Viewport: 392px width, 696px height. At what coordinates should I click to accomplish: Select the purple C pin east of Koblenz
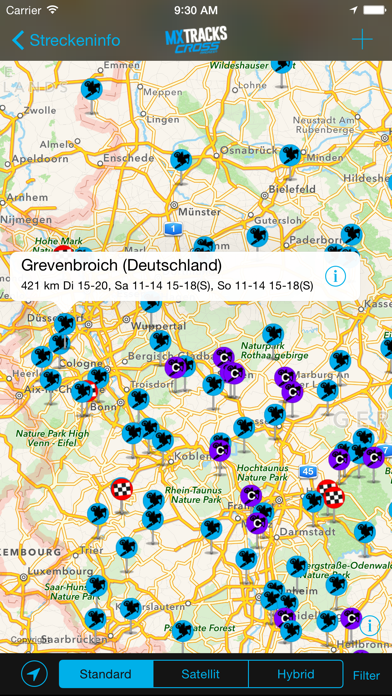pos(220,451)
